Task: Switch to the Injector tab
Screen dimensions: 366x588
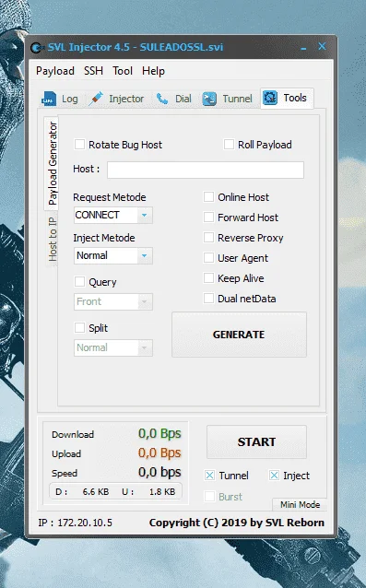Action: (116, 99)
